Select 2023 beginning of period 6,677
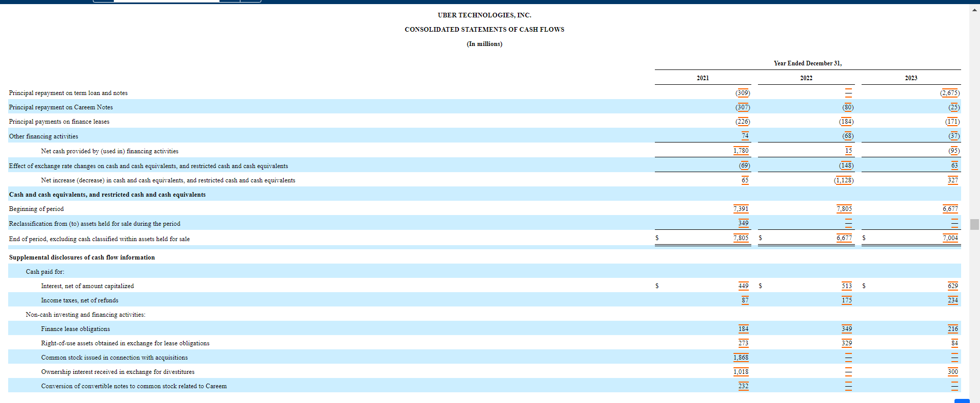 [x=950, y=209]
